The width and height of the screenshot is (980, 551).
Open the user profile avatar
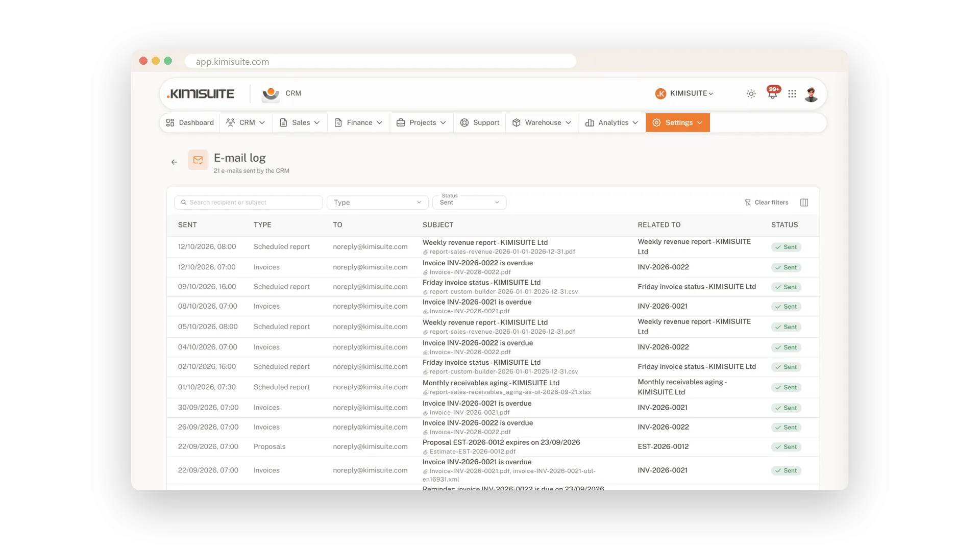click(811, 94)
